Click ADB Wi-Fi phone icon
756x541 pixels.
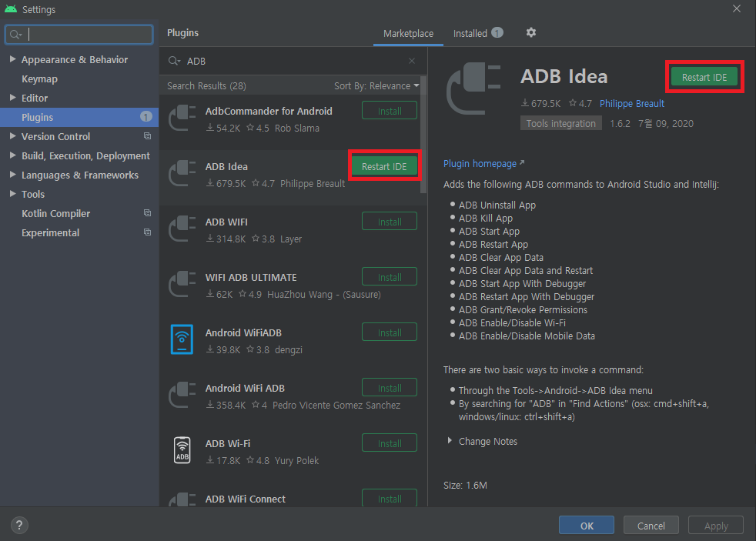[x=182, y=450]
